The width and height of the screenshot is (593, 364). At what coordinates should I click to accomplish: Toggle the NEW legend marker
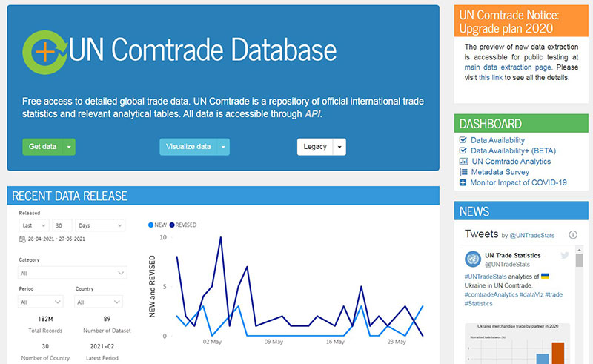click(150, 225)
